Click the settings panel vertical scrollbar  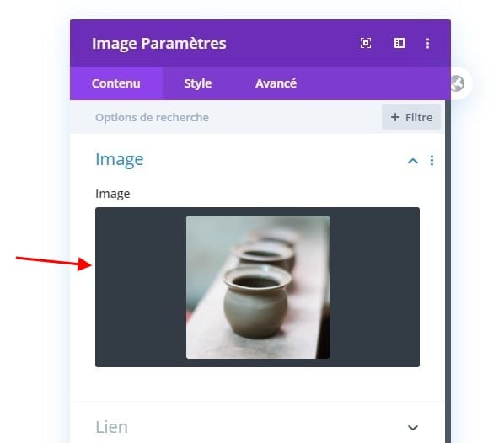click(448, 271)
